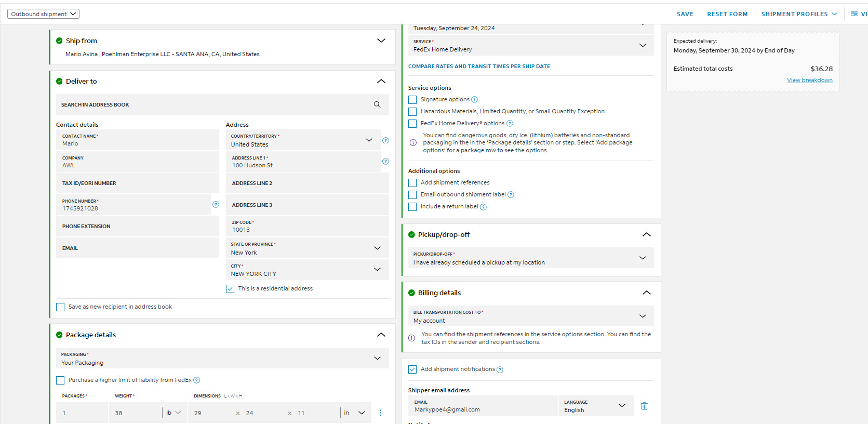Image resolution: width=868 pixels, height=424 pixels.
Task: Open help icon next to Address Line 1
Action: click(x=385, y=161)
